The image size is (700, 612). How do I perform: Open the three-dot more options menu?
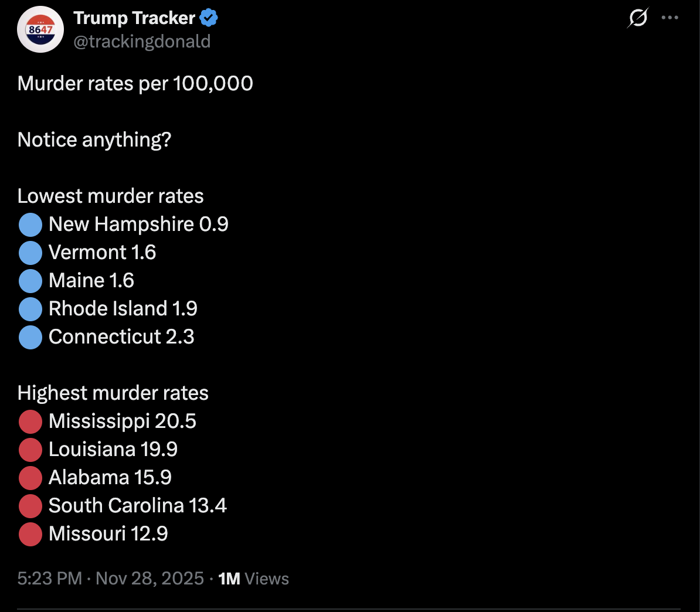tap(670, 18)
